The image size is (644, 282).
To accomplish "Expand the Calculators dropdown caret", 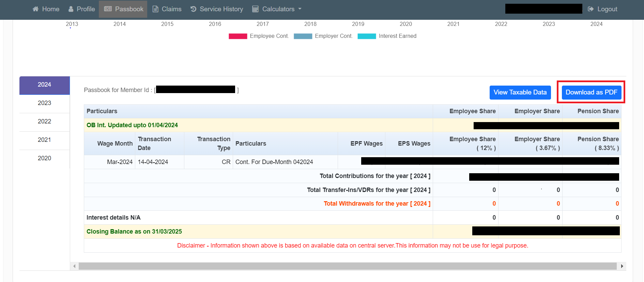I will (x=300, y=9).
